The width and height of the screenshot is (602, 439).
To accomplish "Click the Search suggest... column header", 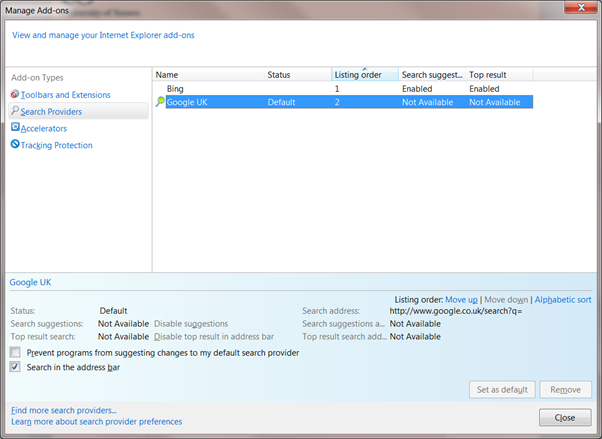I will tap(432, 75).
